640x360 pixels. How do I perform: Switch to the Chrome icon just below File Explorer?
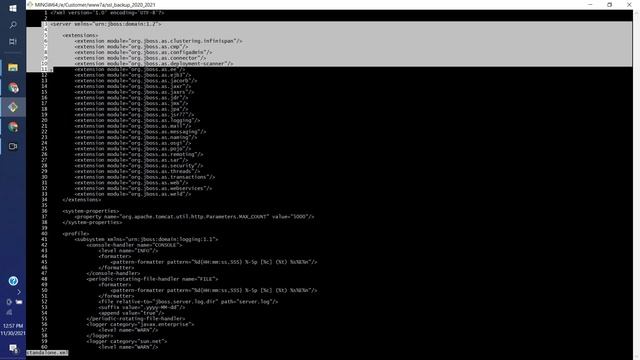click(x=13, y=87)
